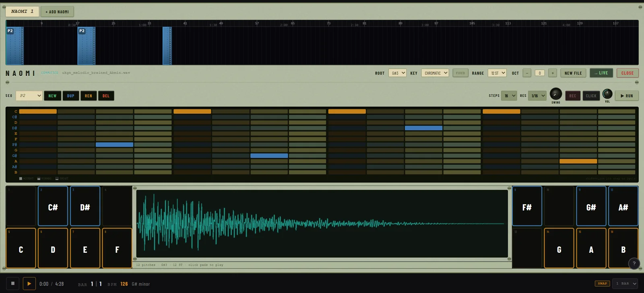This screenshot has width=644, height=293.
Task: Click the GHOST legend item under grid
Action: pos(62,178)
